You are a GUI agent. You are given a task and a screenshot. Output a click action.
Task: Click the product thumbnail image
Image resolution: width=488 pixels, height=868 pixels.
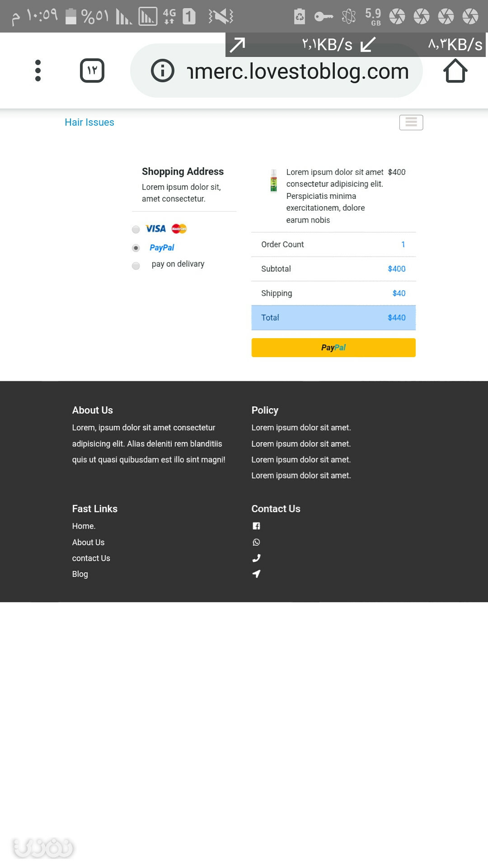(x=273, y=181)
